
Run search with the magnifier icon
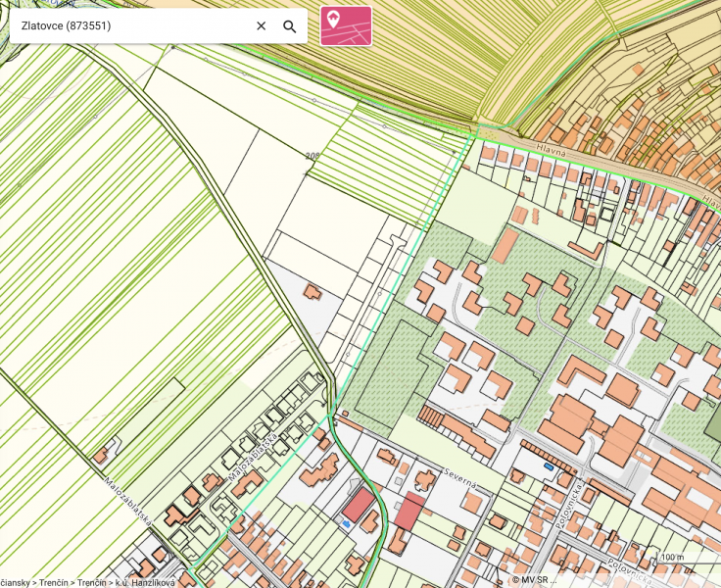(x=289, y=26)
